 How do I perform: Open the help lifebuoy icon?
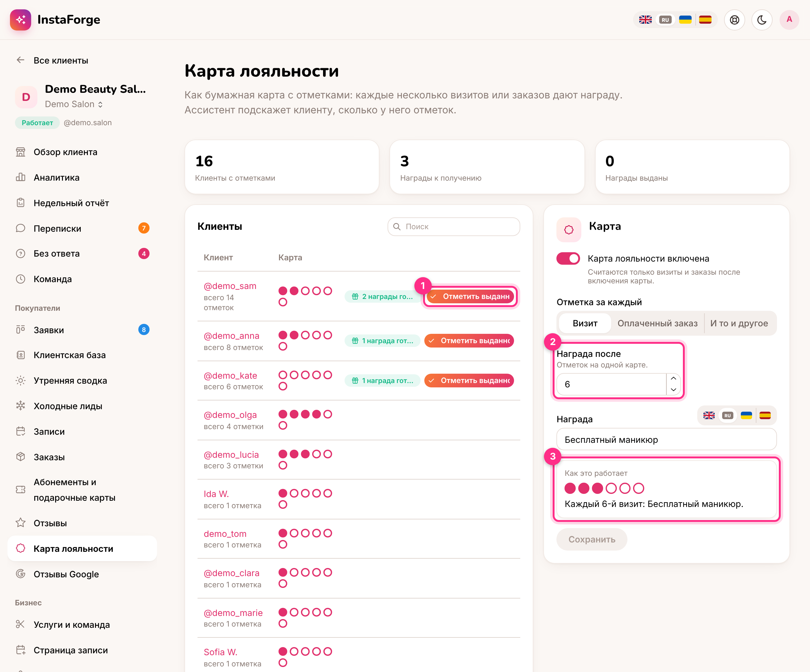(734, 20)
